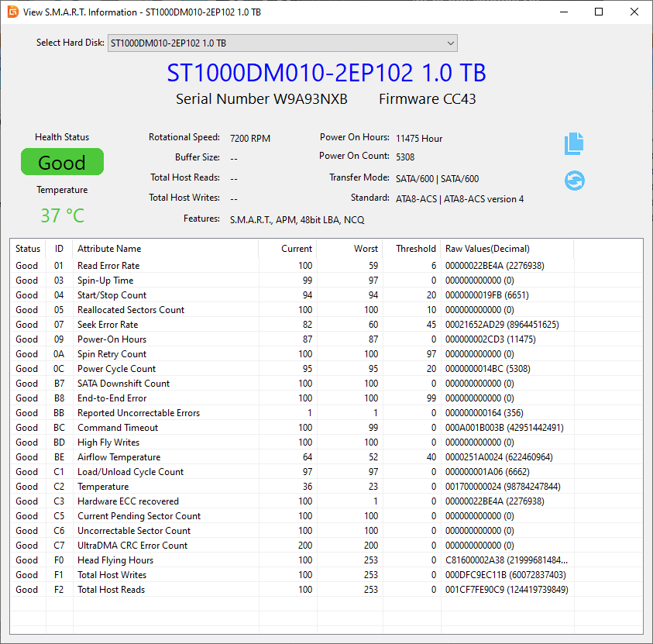Click the large blue disk model heading
This screenshot has height=644, width=653.
327,73
